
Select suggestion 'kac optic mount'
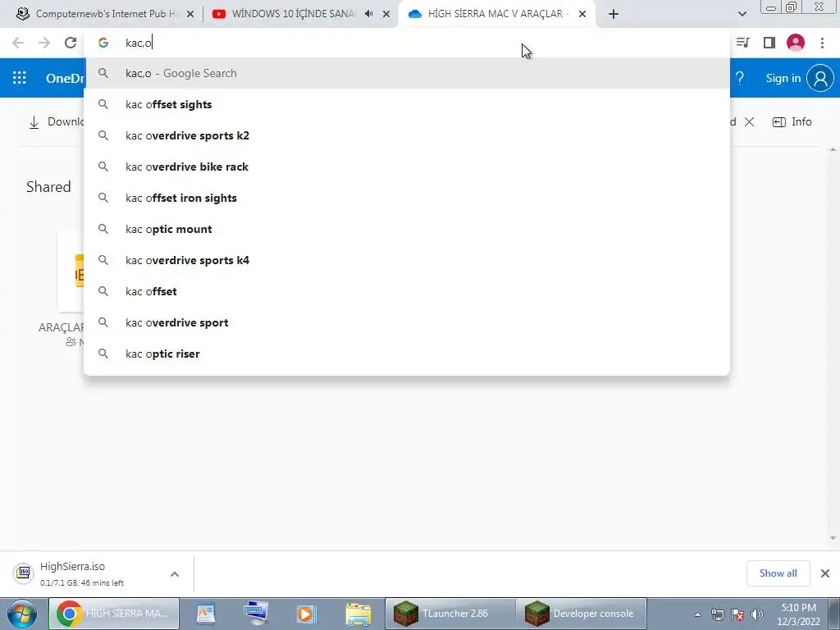407,229
